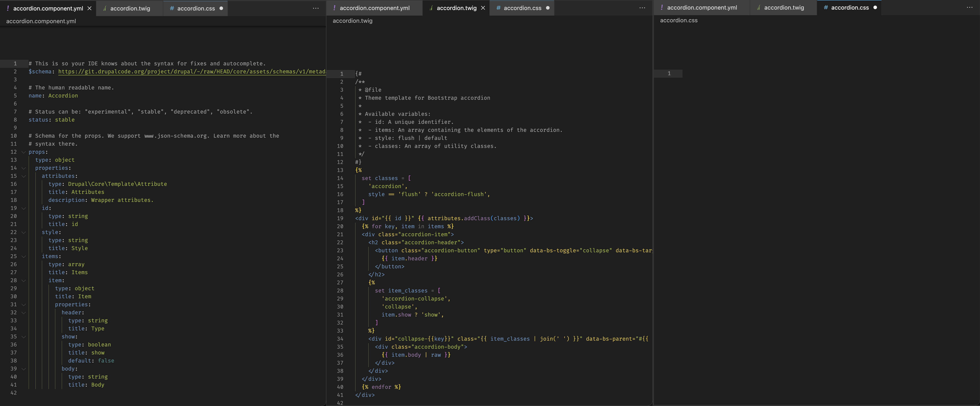Close the accordion.component.yml tab in left pane

[x=89, y=8]
